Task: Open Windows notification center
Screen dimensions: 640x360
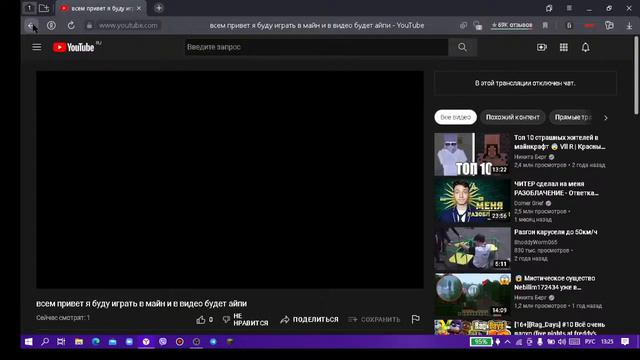Action: coord(625,342)
